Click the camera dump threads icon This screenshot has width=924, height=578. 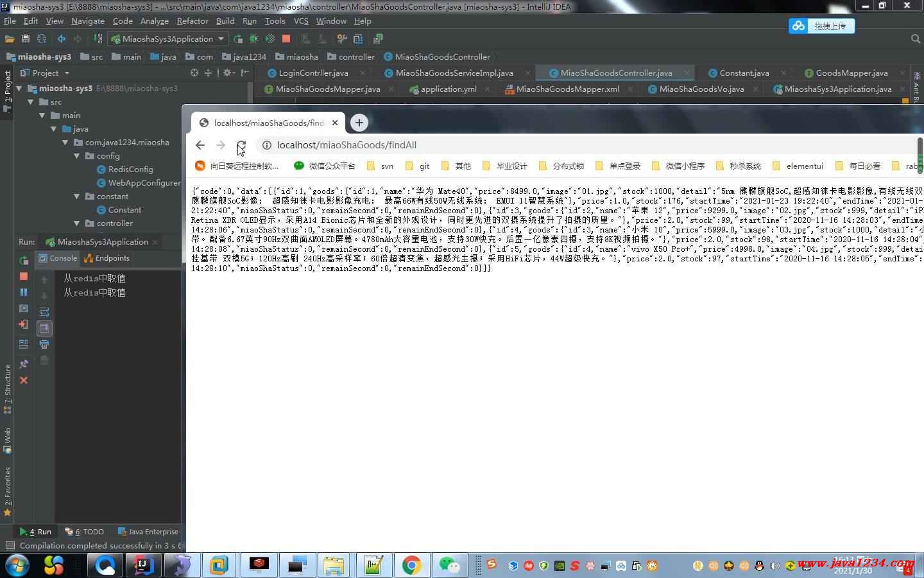click(24, 308)
